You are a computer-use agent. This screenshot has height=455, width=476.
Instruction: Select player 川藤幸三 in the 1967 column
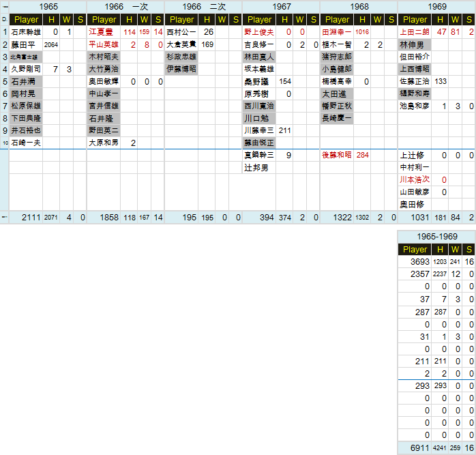[259, 130]
